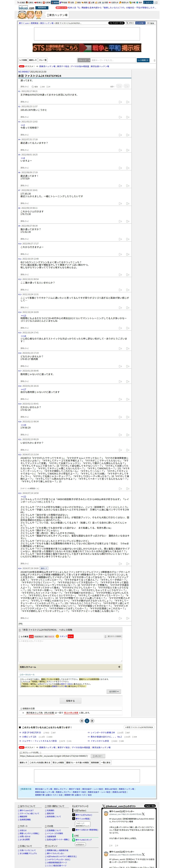The width and height of the screenshot is (174, 868).
Task: Select page 1 in pagination
Action: point(87,721)
